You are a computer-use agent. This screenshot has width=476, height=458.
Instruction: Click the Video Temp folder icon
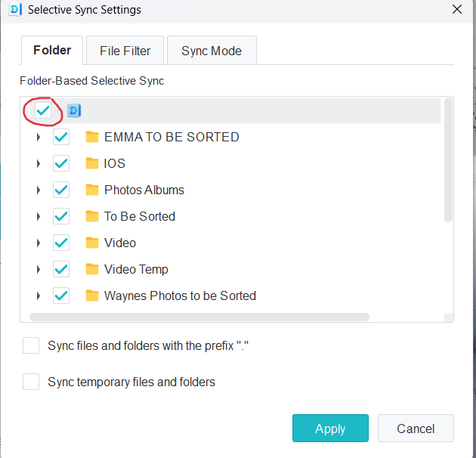tap(92, 269)
